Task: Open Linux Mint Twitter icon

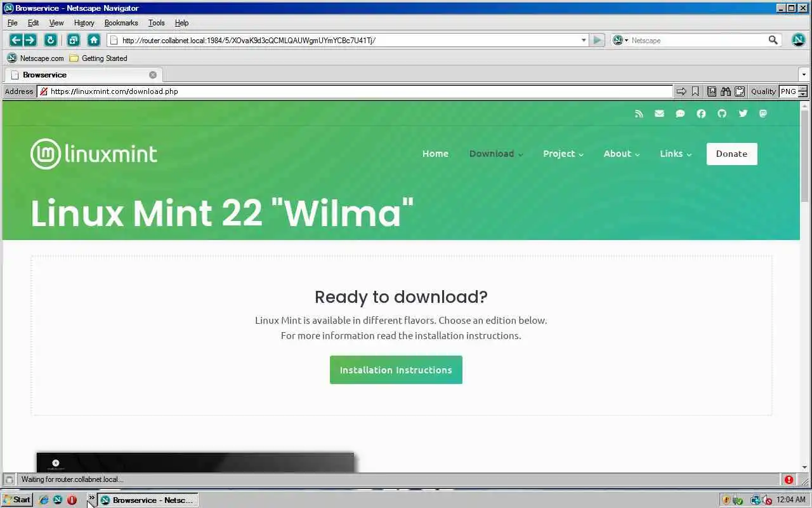Action: coord(743,114)
